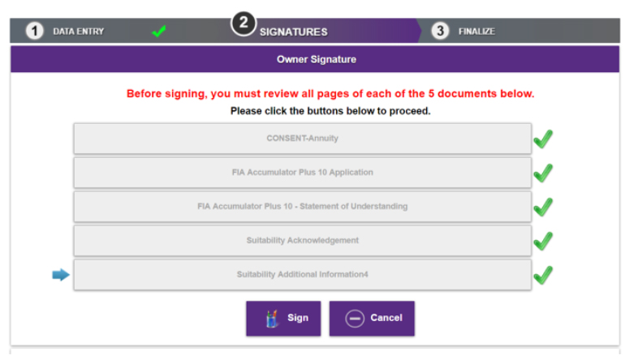Screen dimensions: 625x364
Task: View the Suitability Acknowledgement document
Action: pyautogui.click(x=303, y=241)
